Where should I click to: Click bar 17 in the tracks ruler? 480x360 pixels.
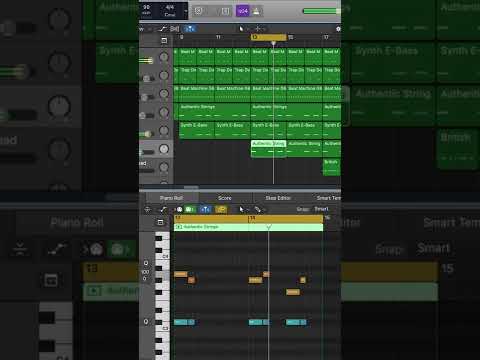(326, 37)
